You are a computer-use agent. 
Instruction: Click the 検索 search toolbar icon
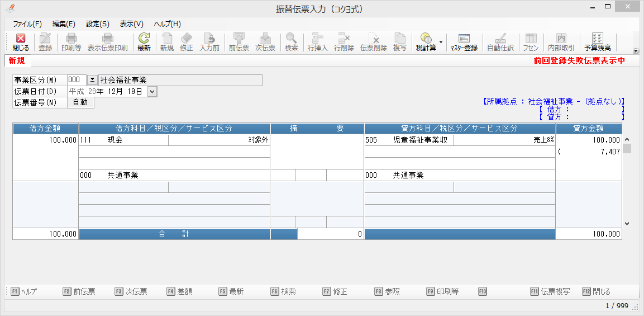292,42
